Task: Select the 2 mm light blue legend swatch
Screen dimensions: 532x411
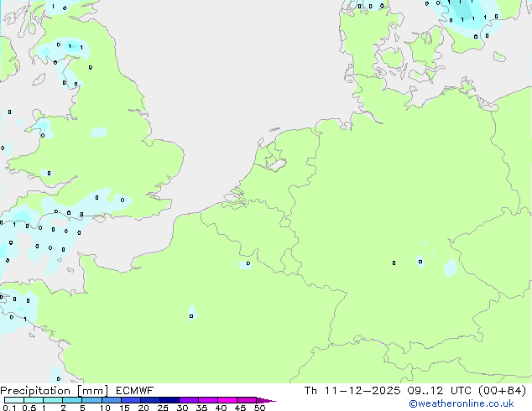Action: tap(73, 401)
